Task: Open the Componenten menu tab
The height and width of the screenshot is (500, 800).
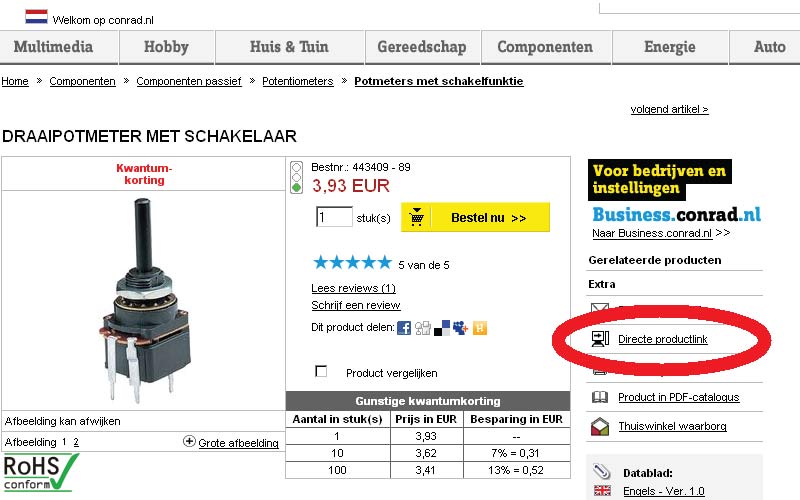Action: click(545, 47)
